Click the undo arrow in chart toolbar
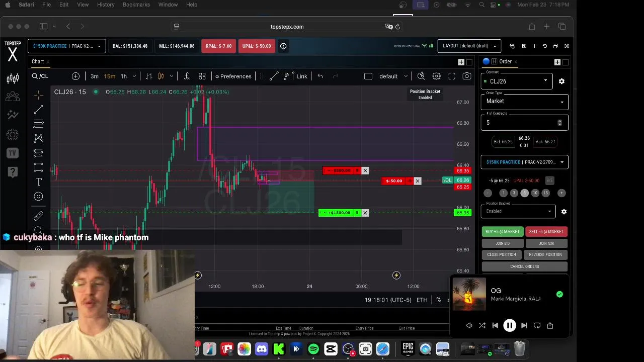This screenshot has height=362, width=644. [320, 76]
